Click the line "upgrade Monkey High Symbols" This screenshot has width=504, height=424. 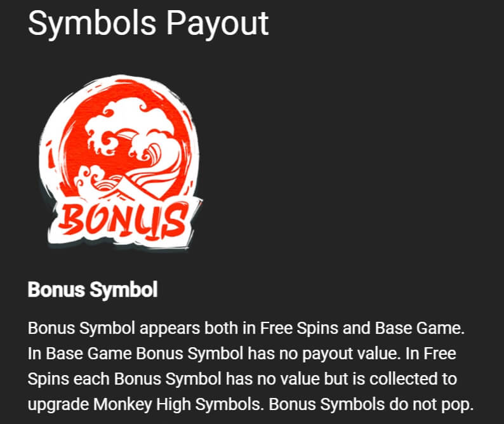pos(145,404)
